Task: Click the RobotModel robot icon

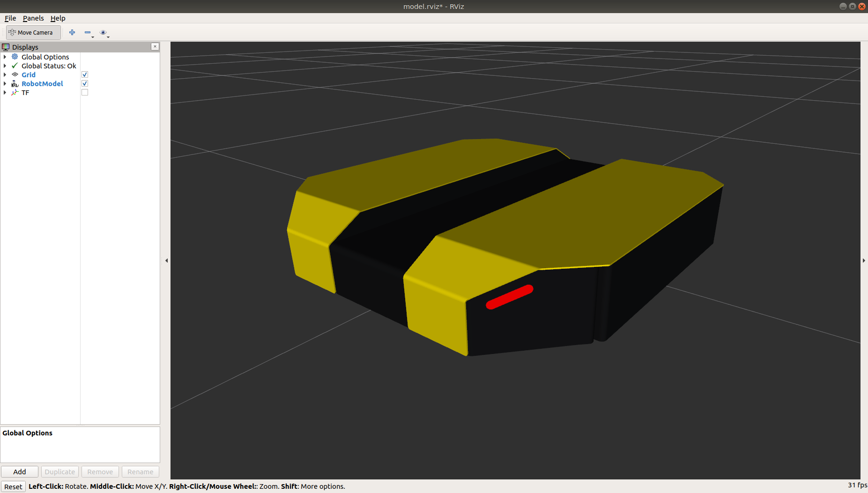Action: (15, 84)
